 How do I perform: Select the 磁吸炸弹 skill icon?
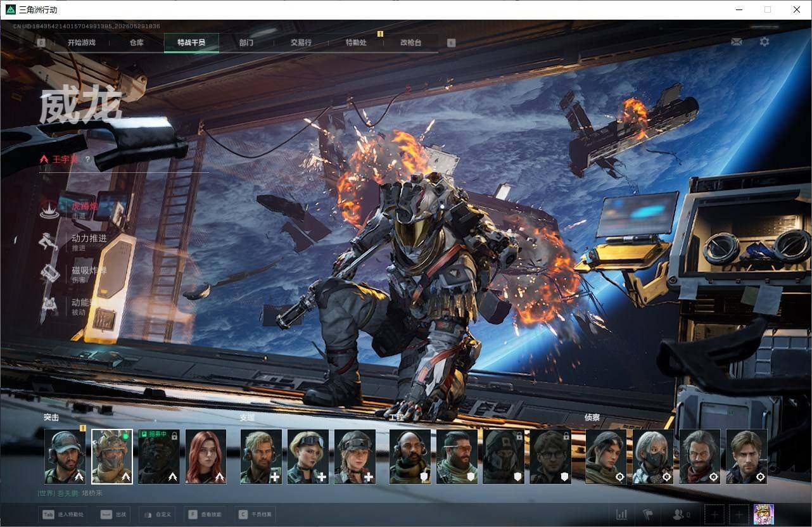tap(49, 274)
